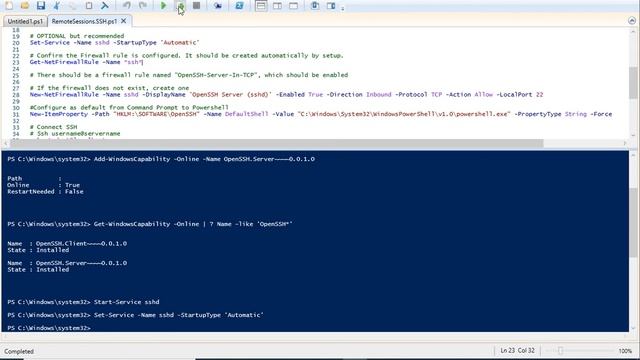Click the 100% zoom level text
This screenshot has width=640, height=360.
point(625,351)
